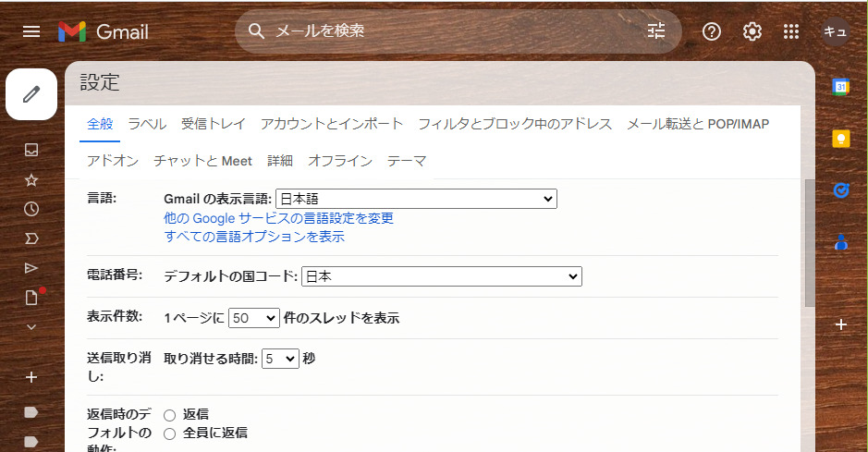Select the 全般 tab
This screenshot has height=452, width=868.
pos(100,124)
